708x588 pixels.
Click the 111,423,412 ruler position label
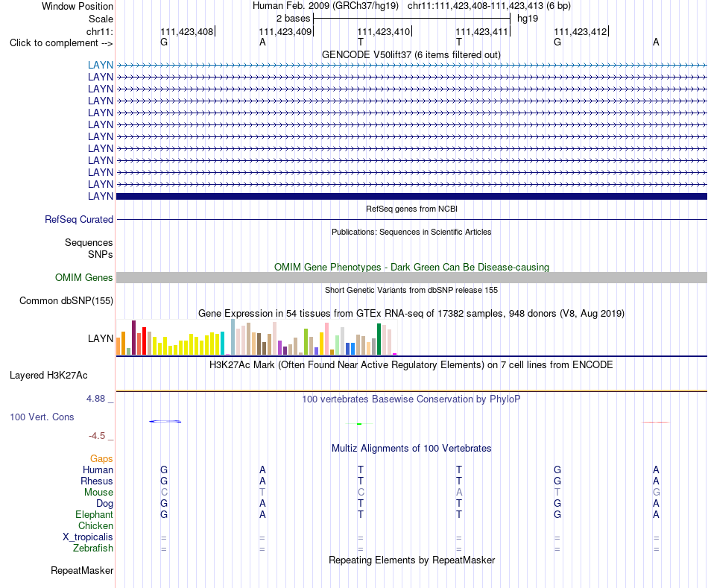click(581, 31)
